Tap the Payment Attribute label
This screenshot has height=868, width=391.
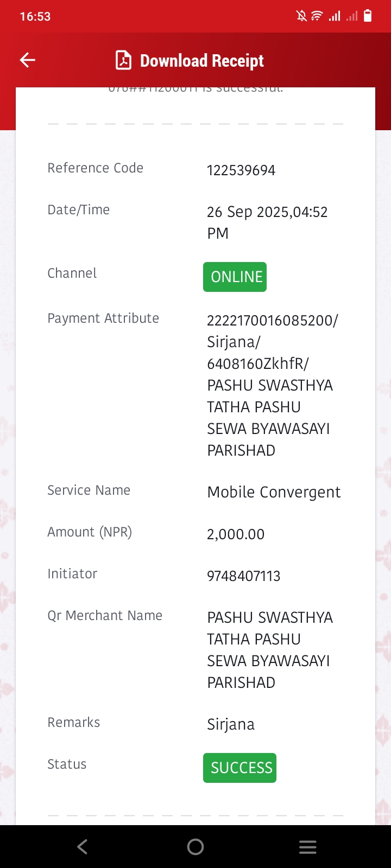(x=103, y=318)
